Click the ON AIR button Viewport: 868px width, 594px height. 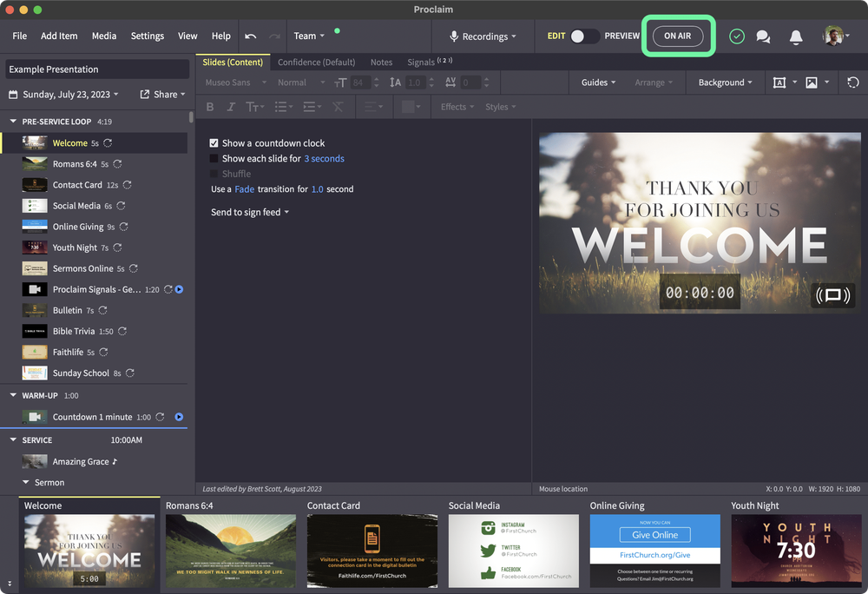678,36
